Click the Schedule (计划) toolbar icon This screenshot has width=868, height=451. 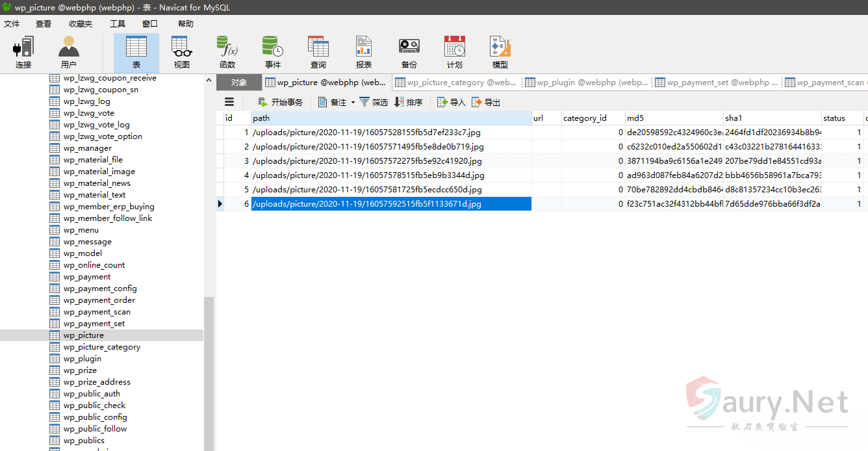[454, 52]
